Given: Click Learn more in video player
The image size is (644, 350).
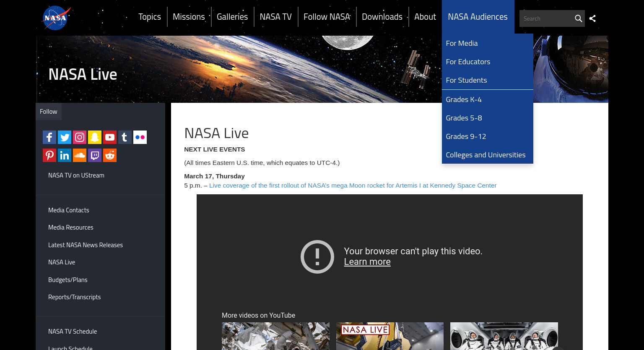Looking at the screenshot, I should coord(367,262).
